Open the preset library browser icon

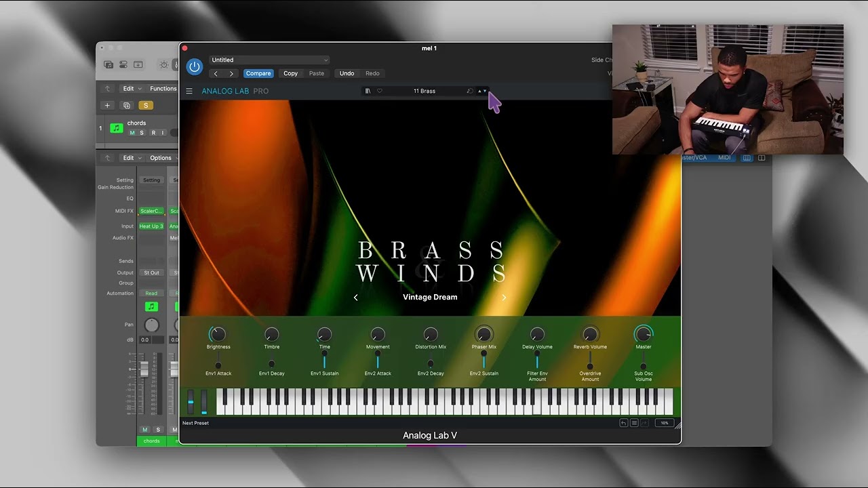pyautogui.click(x=368, y=91)
